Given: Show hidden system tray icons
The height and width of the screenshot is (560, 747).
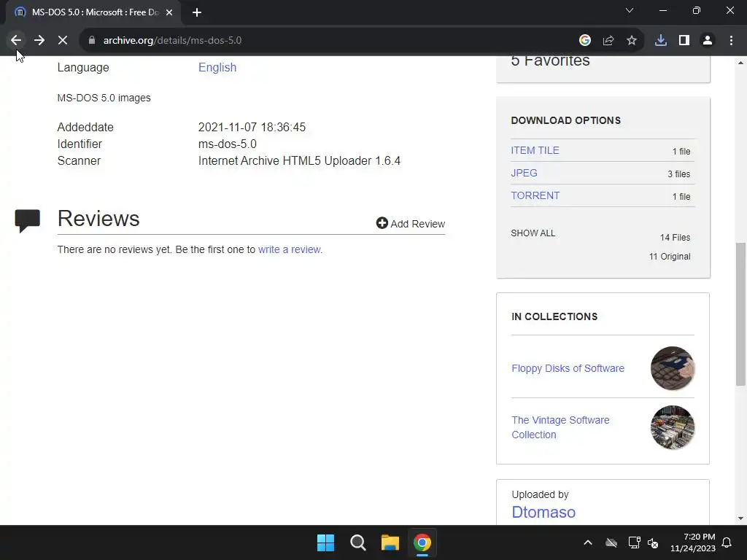Looking at the screenshot, I should point(588,542).
